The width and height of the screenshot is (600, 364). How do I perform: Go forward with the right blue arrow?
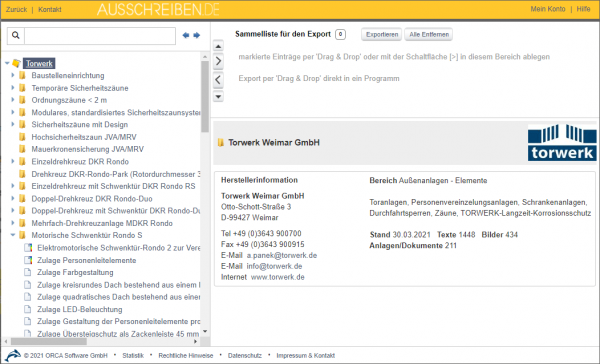pos(197,35)
